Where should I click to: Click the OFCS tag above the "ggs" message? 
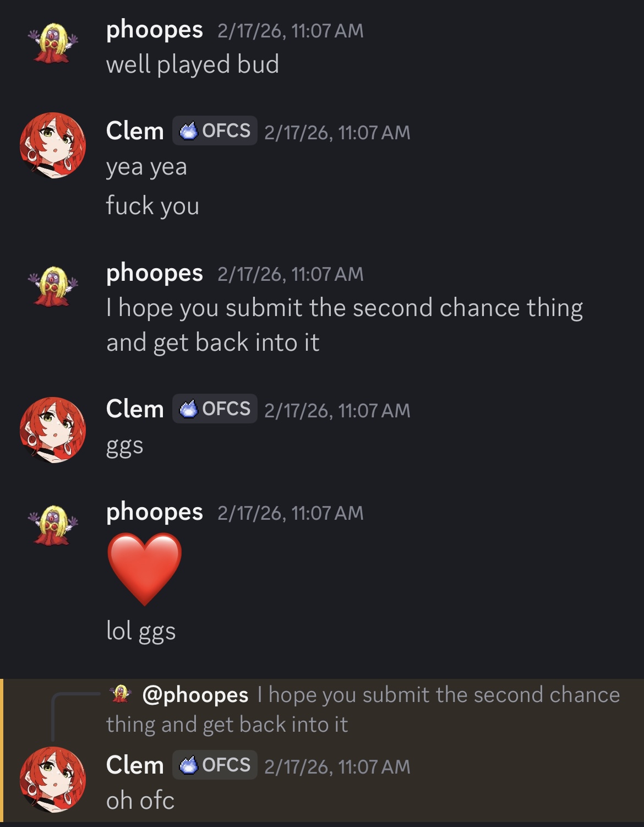[215, 409]
